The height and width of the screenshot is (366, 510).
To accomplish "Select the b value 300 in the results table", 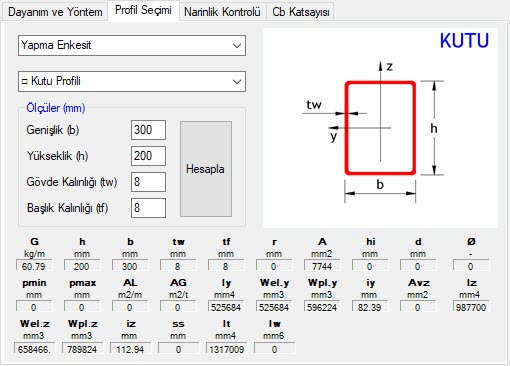I will click(x=130, y=266).
